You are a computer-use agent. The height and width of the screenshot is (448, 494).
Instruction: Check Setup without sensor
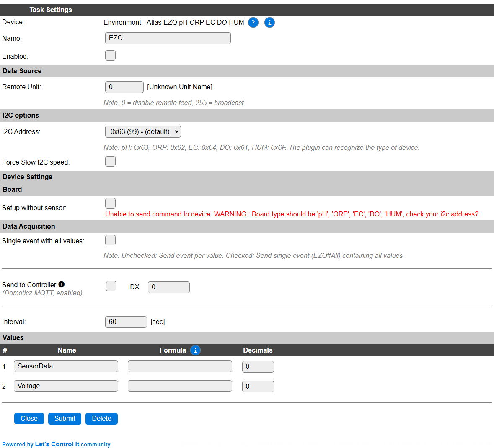[x=110, y=203]
